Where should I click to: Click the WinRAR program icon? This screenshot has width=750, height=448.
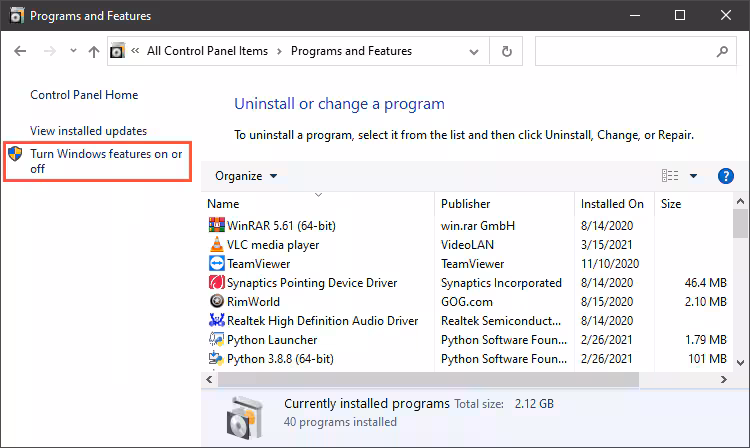pyautogui.click(x=217, y=226)
